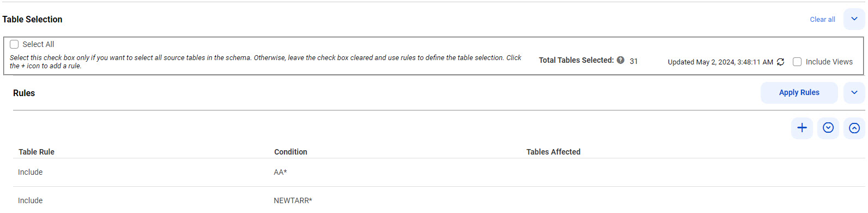Sort by the Table Rule column header
This screenshot has height=213, width=868.
coord(37,152)
